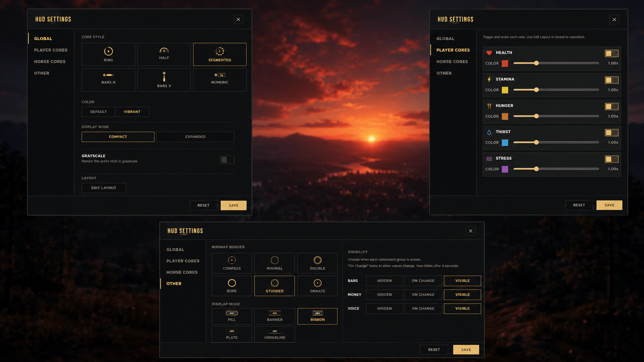Click the Edit Layout button
Image resolution: width=644 pixels, height=362 pixels.
point(104,188)
